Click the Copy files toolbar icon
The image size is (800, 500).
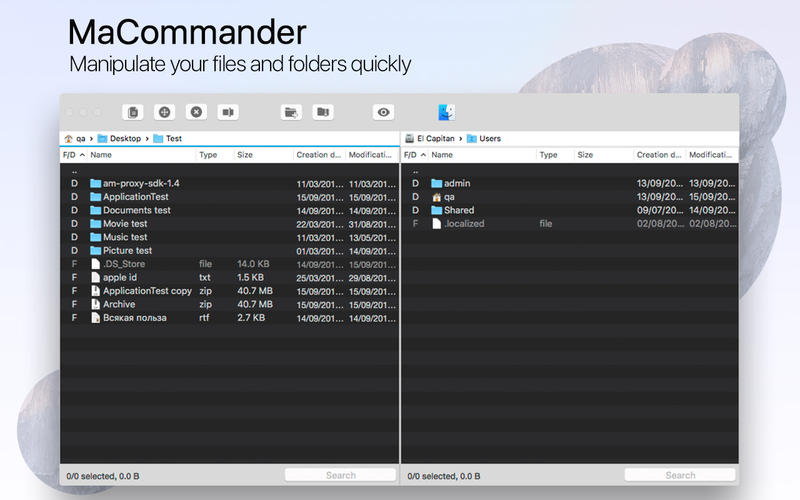click(x=133, y=112)
